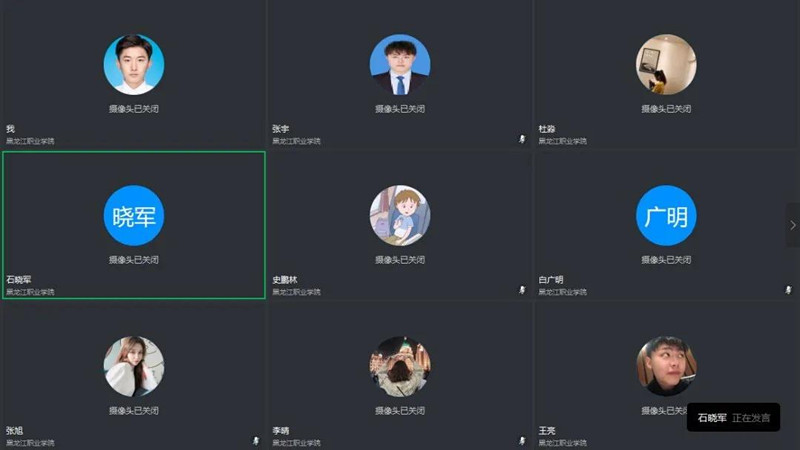
Task: Click the 我 name label in first tile
Action: (10, 129)
